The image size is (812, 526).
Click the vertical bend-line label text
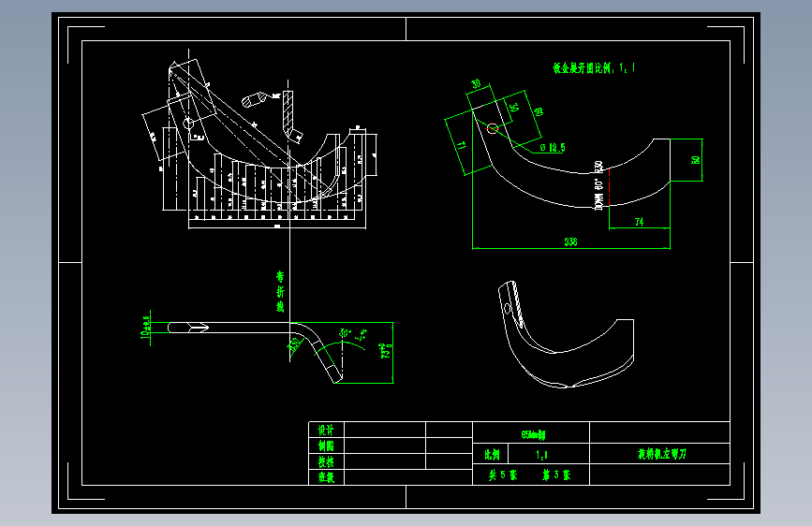click(280, 291)
